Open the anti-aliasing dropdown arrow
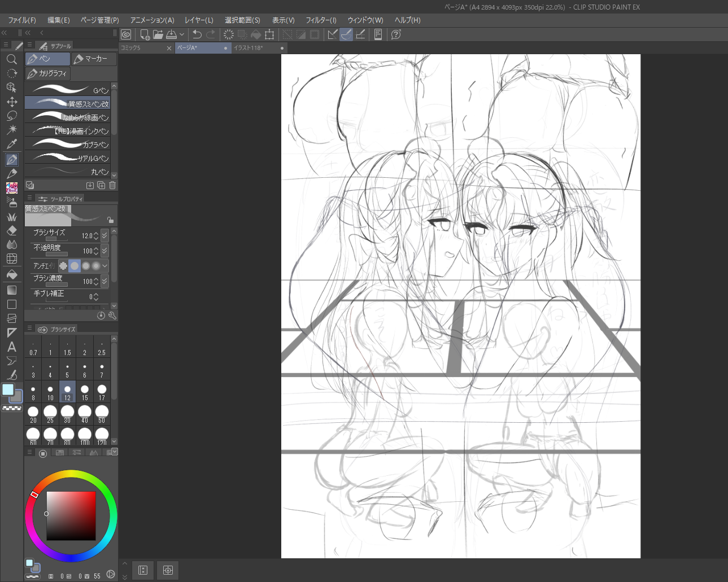 click(105, 266)
